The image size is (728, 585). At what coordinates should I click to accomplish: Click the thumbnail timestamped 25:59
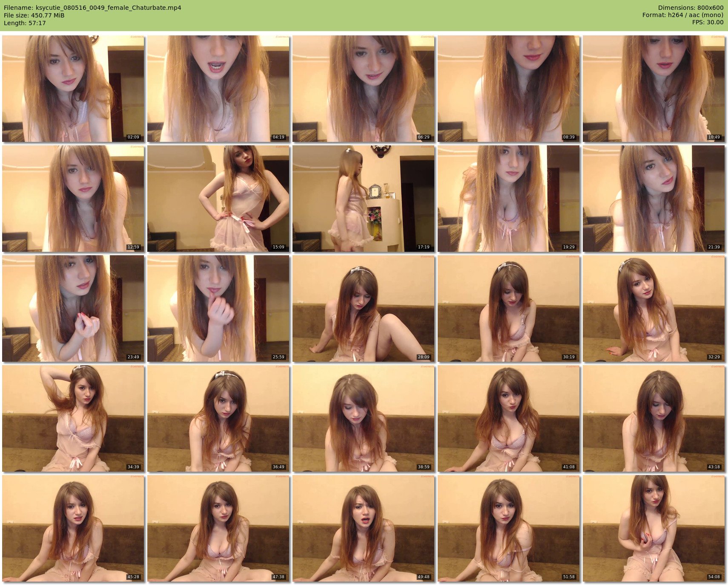(x=218, y=308)
